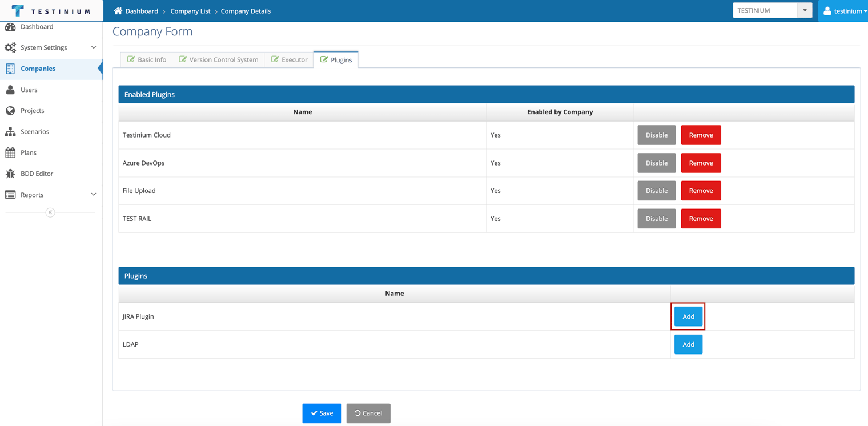Click the Companies building icon

[10, 69]
